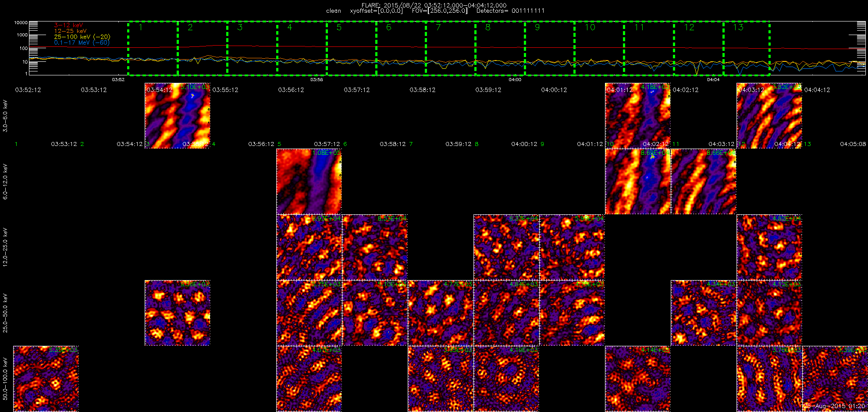Choose the 50.0-100.0 keV image peaking 3.85E+03
Screen dimensions: 868x412
[441, 379]
